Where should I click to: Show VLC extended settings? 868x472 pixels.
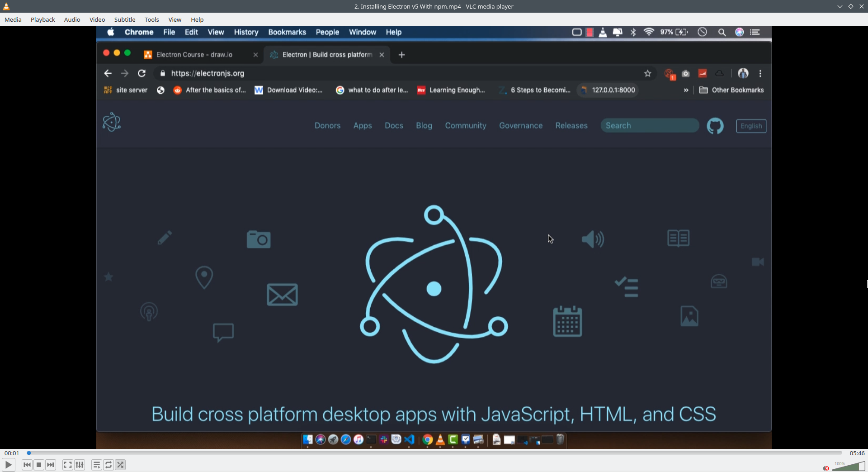[x=80, y=465]
